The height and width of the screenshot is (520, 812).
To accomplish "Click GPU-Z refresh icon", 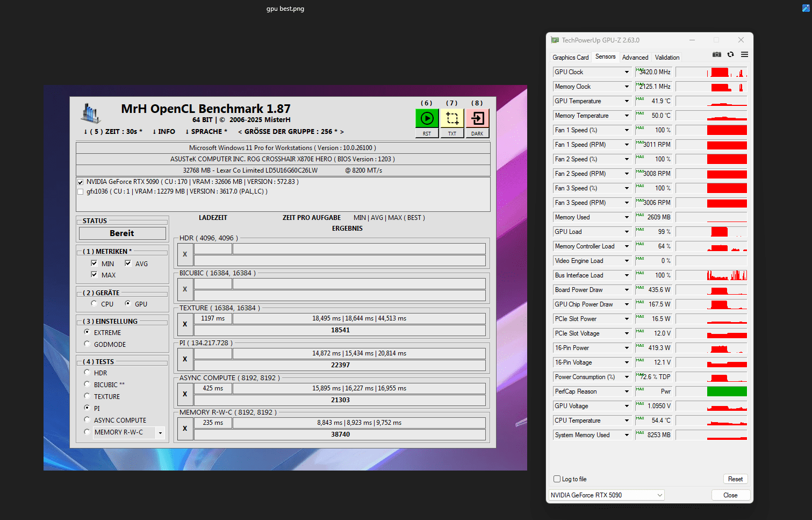I will point(731,54).
